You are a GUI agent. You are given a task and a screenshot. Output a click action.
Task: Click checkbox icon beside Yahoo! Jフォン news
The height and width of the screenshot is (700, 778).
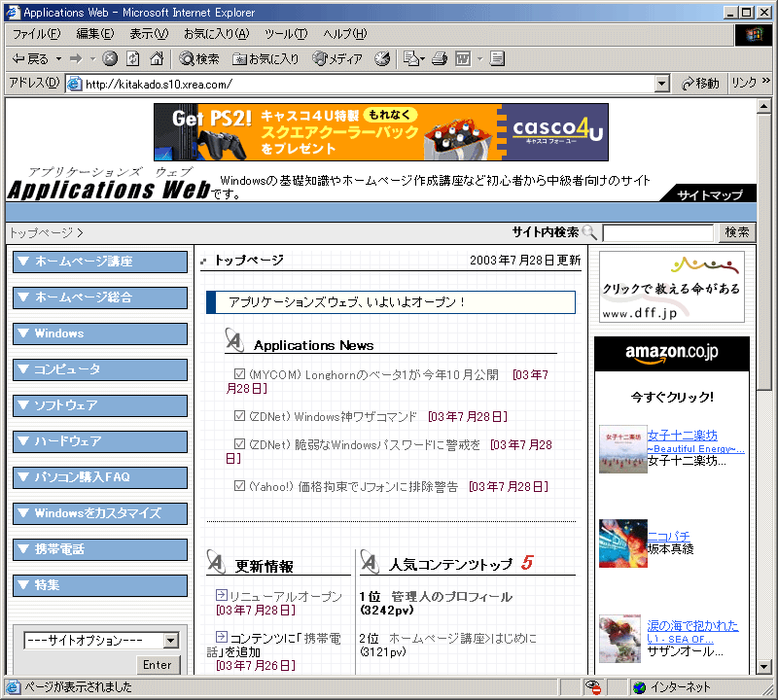pos(239,486)
